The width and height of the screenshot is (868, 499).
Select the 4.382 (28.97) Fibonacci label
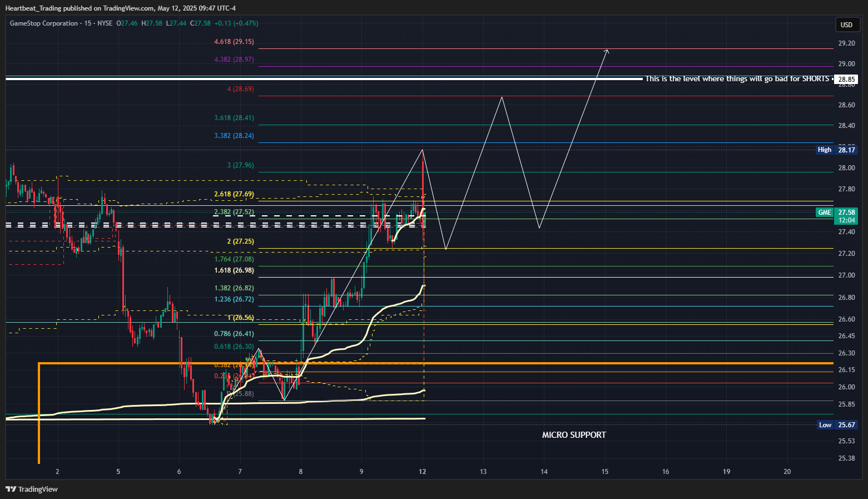coord(234,60)
